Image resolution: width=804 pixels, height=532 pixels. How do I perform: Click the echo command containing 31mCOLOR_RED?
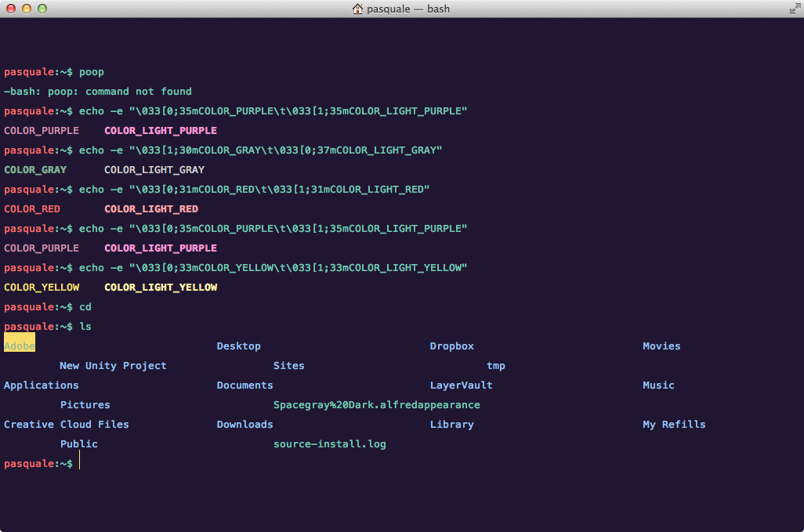(255, 190)
